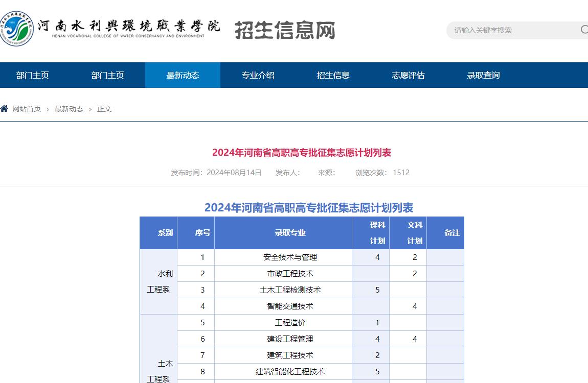Image resolution: width=588 pixels, height=383 pixels.
Task: Click the 正文 breadcrumb item
Action: pos(104,109)
